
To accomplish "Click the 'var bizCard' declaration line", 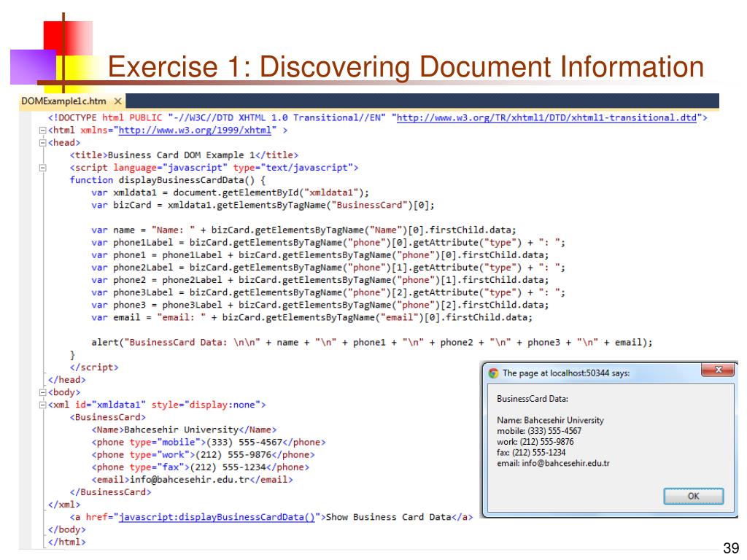I will pos(263,205).
